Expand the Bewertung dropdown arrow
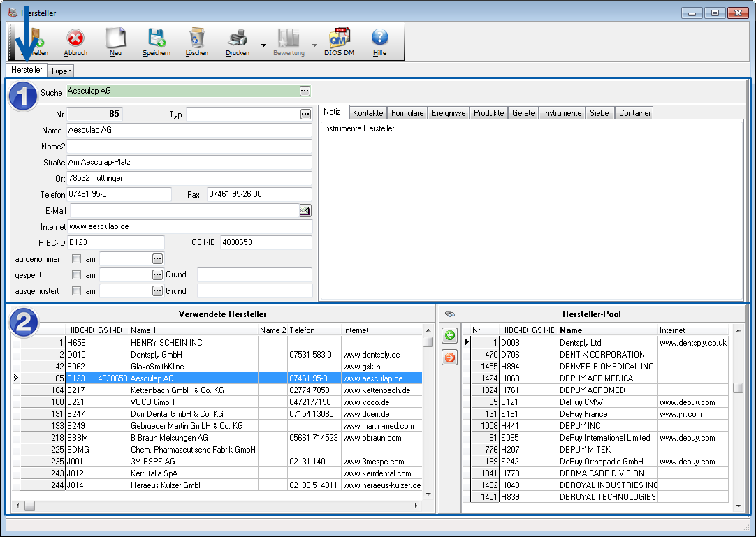This screenshot has width=756, height=537. pyautogui.click(x=315, y=45)
